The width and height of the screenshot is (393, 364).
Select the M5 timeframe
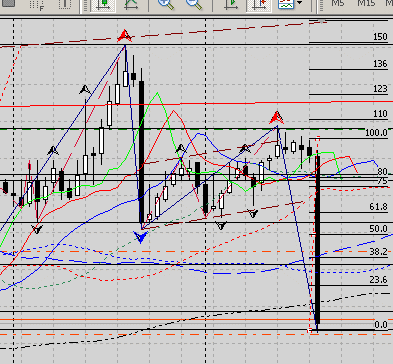338,3
